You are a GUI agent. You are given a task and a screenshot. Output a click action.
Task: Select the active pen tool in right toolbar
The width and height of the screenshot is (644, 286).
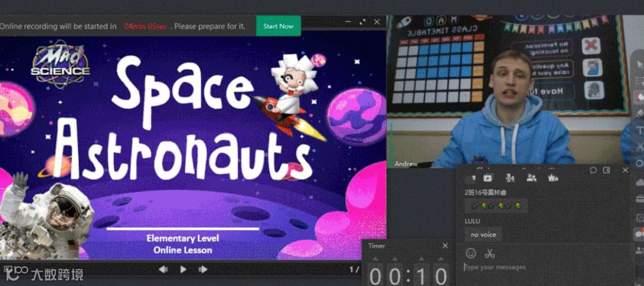point(639,97)
